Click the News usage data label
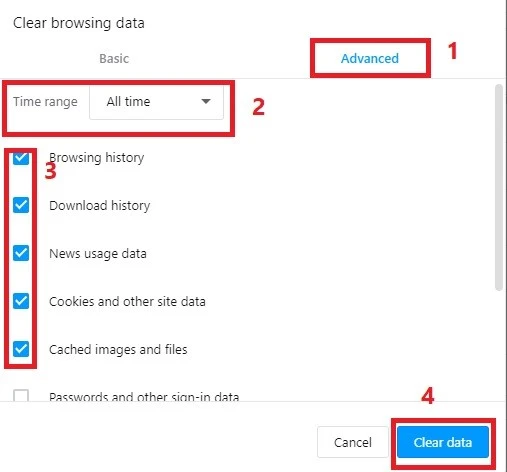 click(98, 254)
